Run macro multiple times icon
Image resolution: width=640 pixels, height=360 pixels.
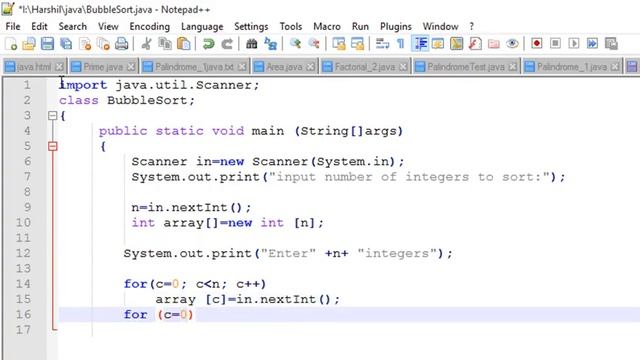click(592, 44)
